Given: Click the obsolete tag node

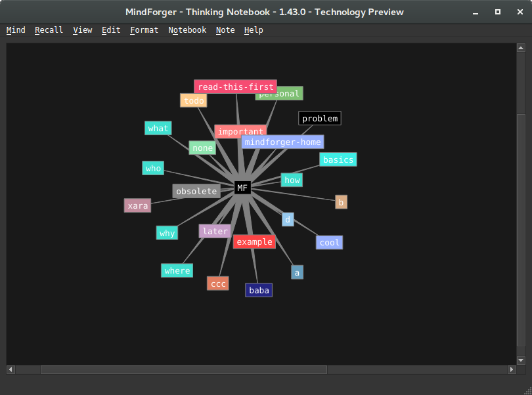Looking at the screenshot, I should (196, 192).
